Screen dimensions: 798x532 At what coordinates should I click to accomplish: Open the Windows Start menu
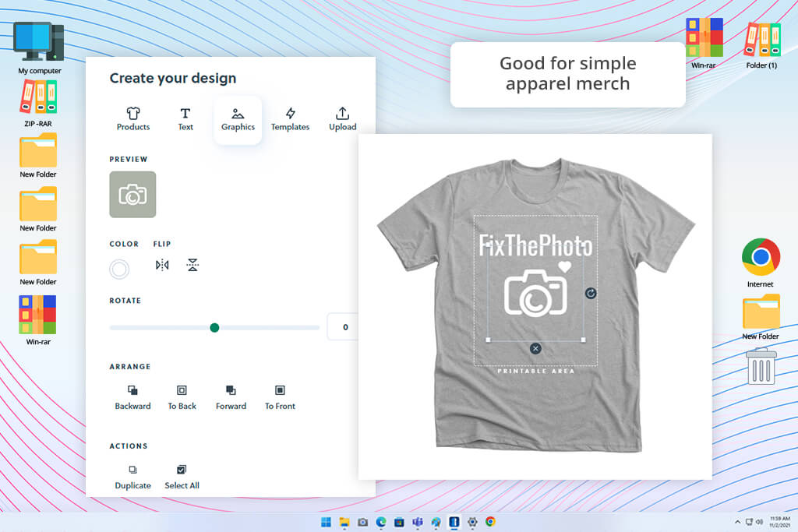click(x=327, y=522)
